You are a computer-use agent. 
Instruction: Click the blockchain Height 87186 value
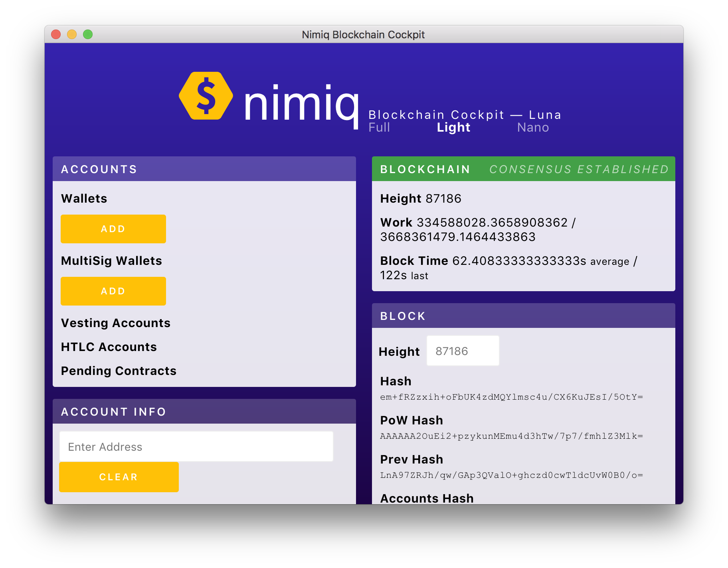(443, 199)
